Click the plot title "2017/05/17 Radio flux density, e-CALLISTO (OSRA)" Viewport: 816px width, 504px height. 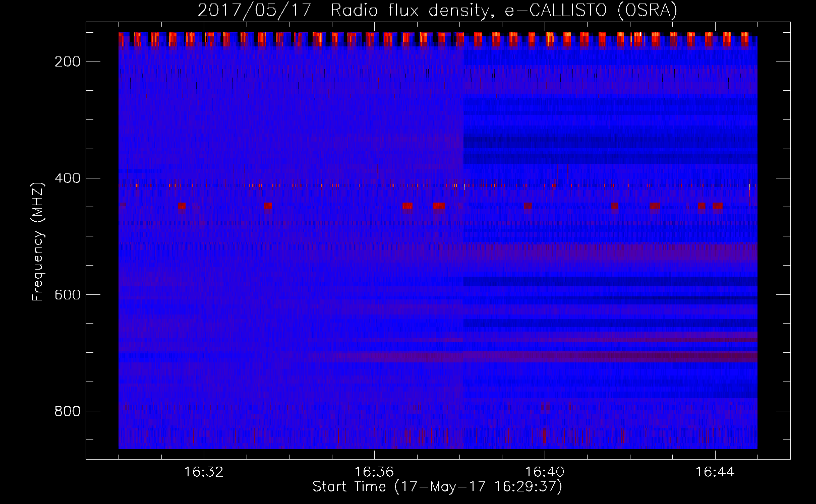pyautogui.click(x=437, y=11)
